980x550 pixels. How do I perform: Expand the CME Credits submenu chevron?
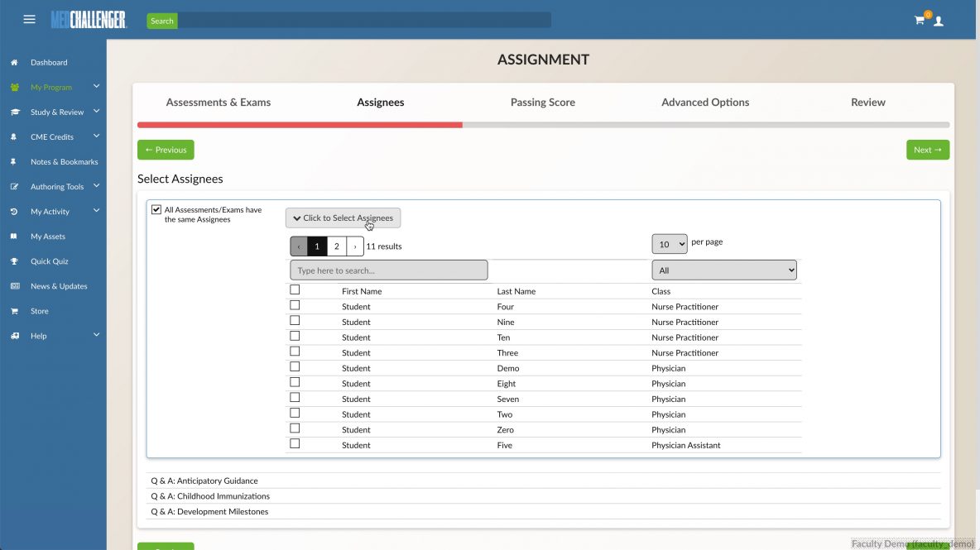96,136
